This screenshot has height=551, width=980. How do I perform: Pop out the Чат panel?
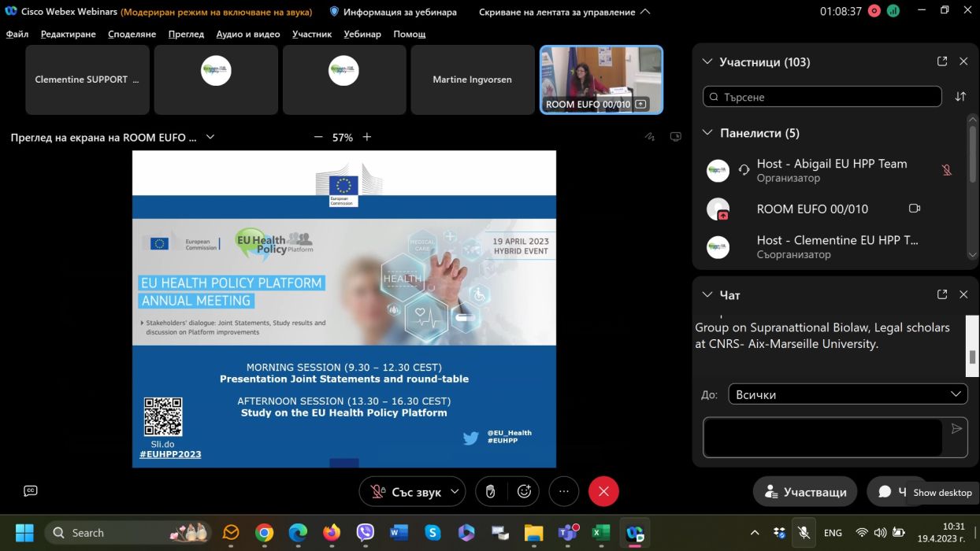pos(942,294)
